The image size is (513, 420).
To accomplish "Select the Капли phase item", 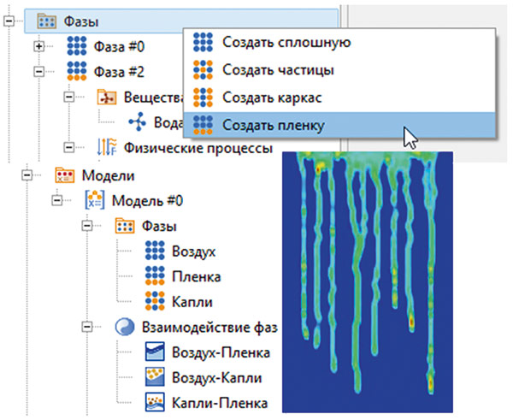I will click(x=189, y=301).
